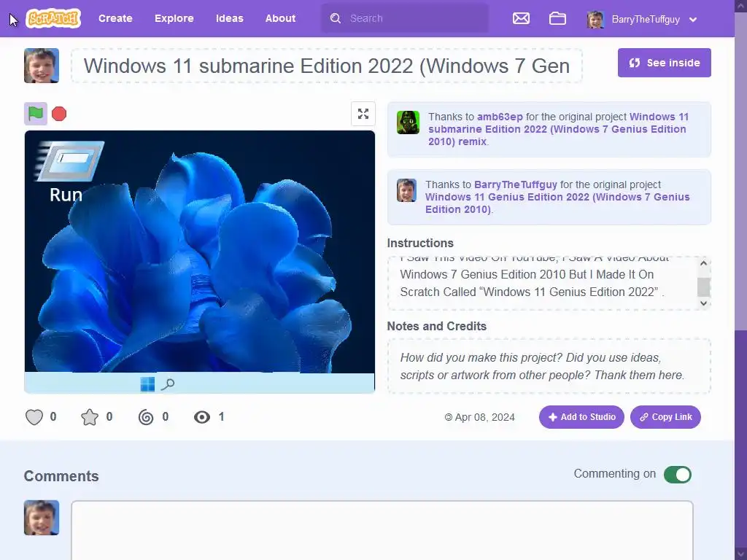Stop the project with red stop button
747x560 pixels.
click(x=59, y=114)
